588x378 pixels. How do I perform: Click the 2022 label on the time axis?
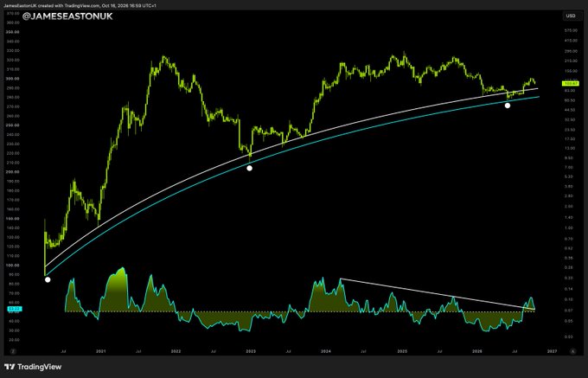click(176, 351)
